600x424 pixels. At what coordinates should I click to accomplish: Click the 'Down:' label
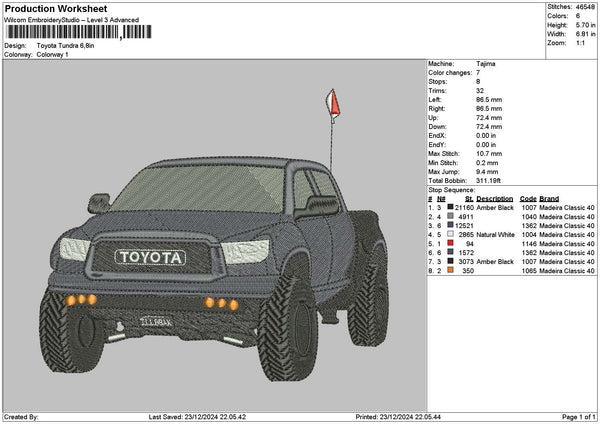pos(437,127)
